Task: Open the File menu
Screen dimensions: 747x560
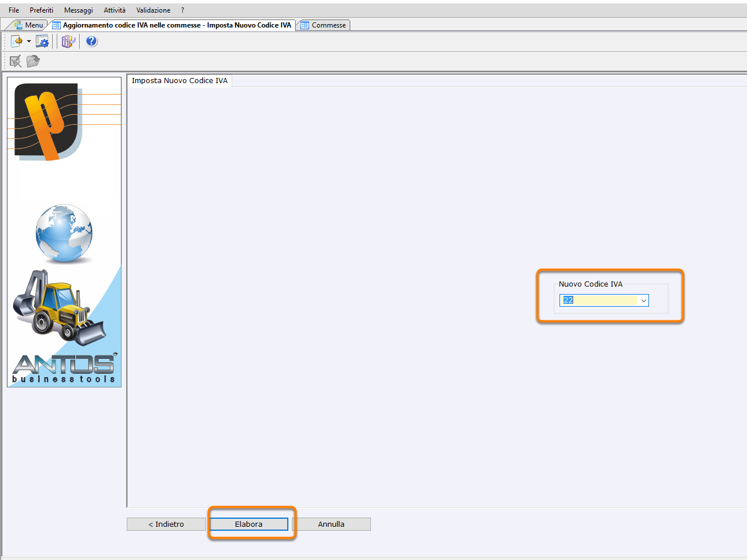Action: [x=14, y=10]
